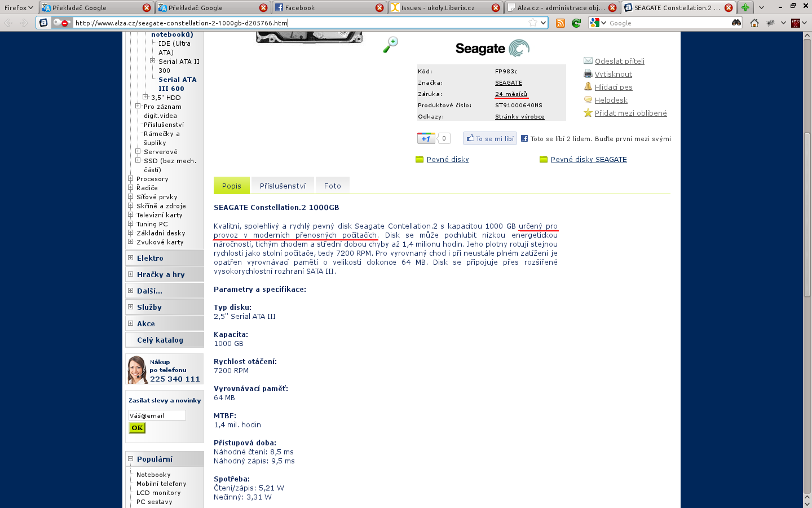This screenshot has width=812, height=508.
Task: Select the Popis tab
Action: (x=231, y=186)
